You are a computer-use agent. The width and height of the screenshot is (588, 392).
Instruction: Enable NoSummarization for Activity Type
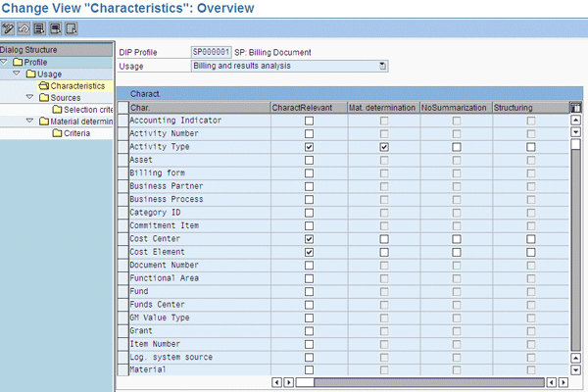(457, 147)
